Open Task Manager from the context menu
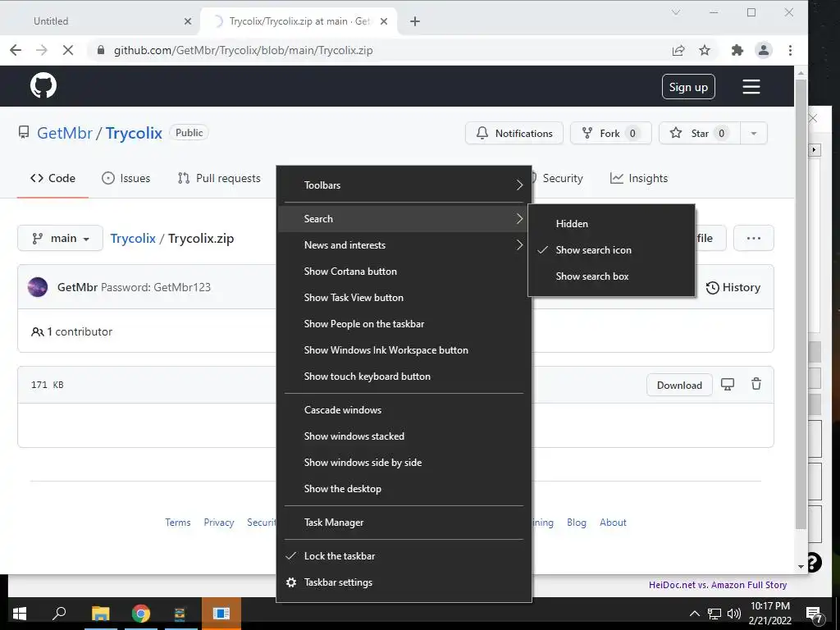This screenshot has height=630, width=840. (404, 523)
